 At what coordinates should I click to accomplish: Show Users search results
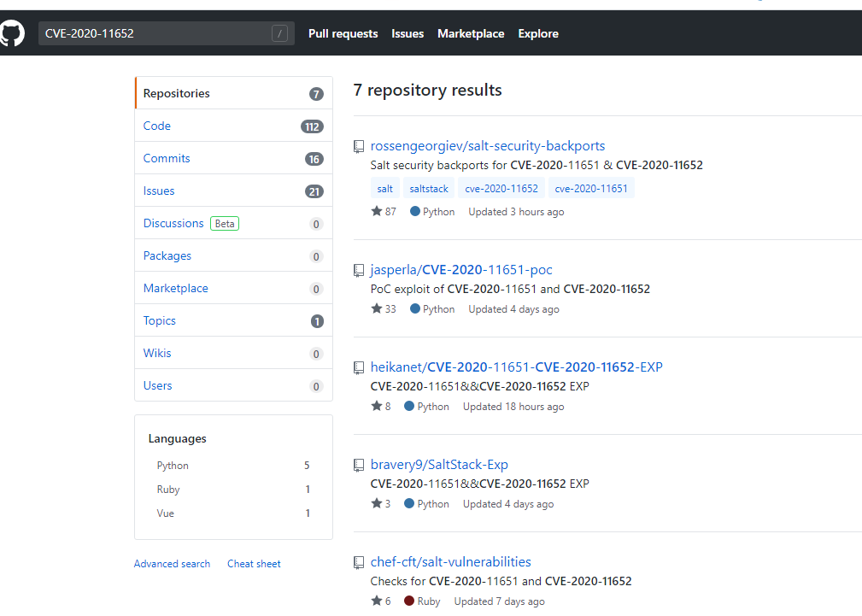[x=233, y=385]
